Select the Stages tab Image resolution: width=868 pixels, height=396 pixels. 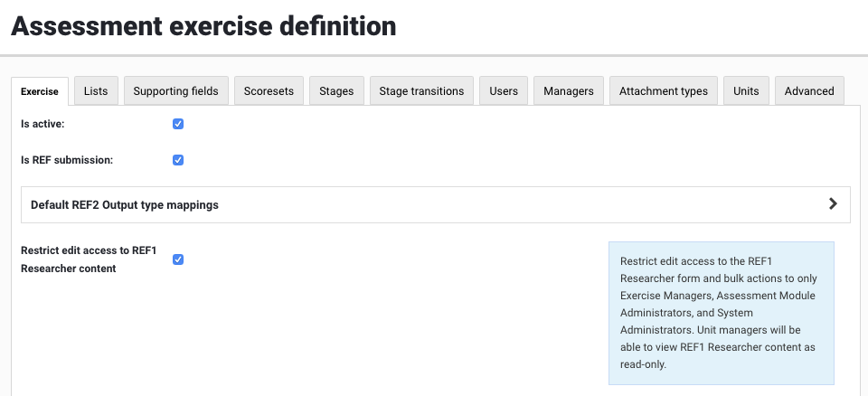[x=336, y=91]
